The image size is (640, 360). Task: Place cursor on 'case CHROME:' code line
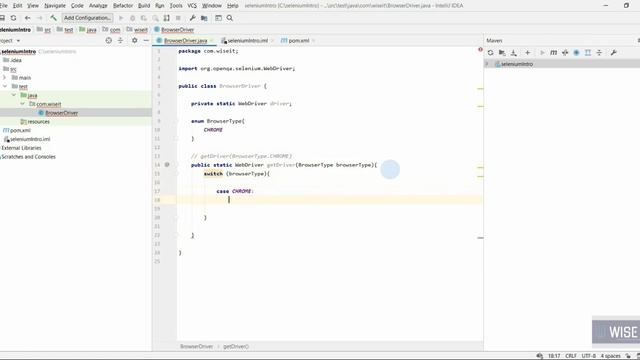tap(235, 191)
